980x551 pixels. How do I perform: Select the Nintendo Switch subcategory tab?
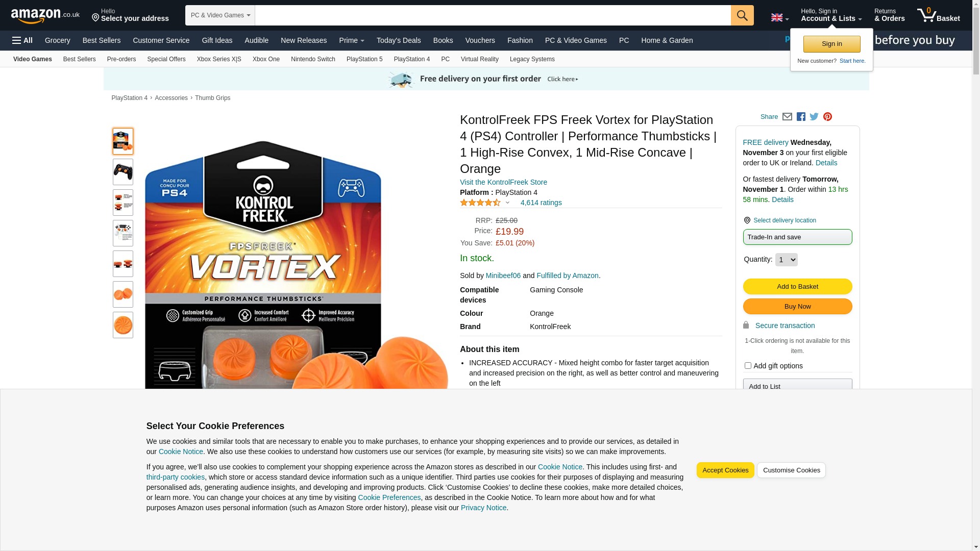pyautogui.click(x=313, y=59)
